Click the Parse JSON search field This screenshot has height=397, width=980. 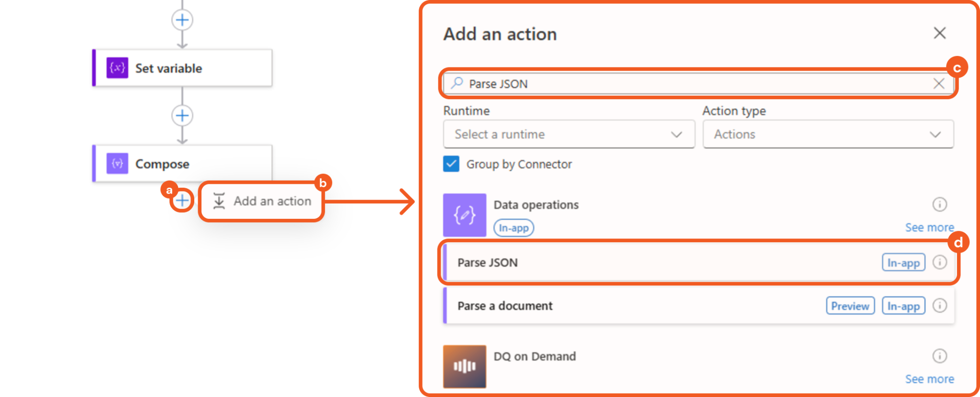point(694,84)
